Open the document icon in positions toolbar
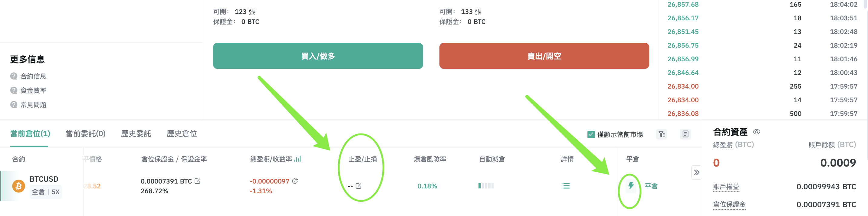 tap(686, 134)
